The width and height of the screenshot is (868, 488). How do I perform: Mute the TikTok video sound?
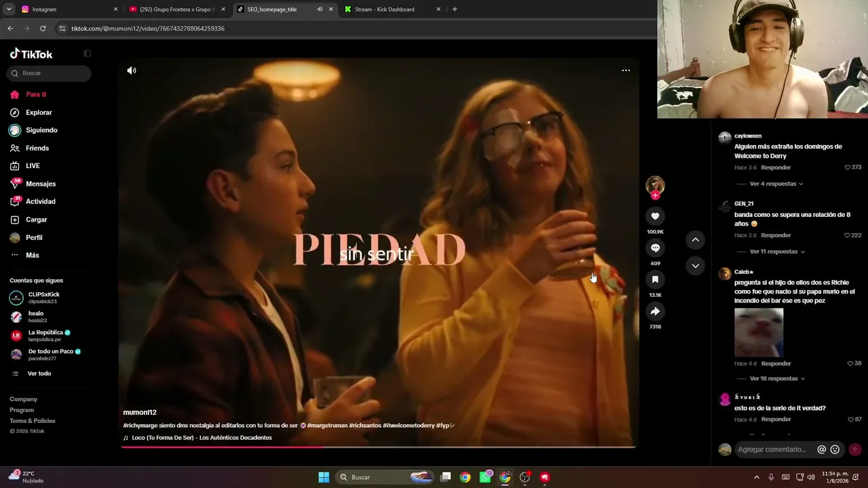pyautogui.click(x=132, y=70)
